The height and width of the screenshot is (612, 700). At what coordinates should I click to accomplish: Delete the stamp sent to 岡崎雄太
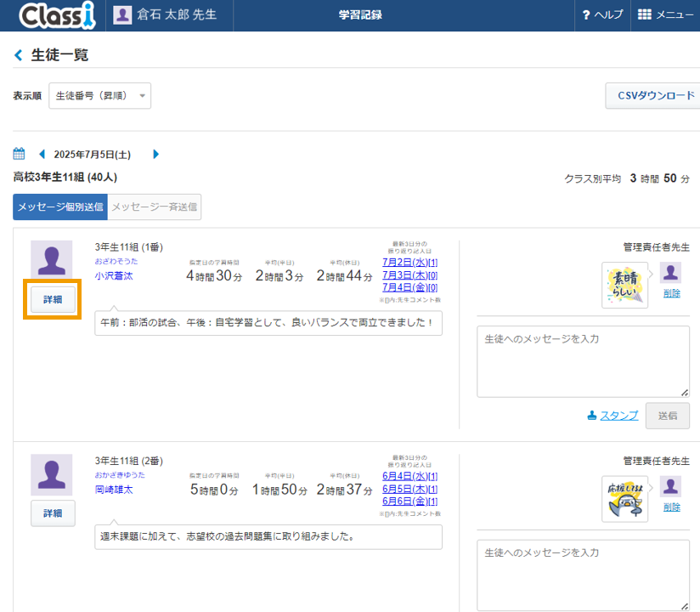671,507
